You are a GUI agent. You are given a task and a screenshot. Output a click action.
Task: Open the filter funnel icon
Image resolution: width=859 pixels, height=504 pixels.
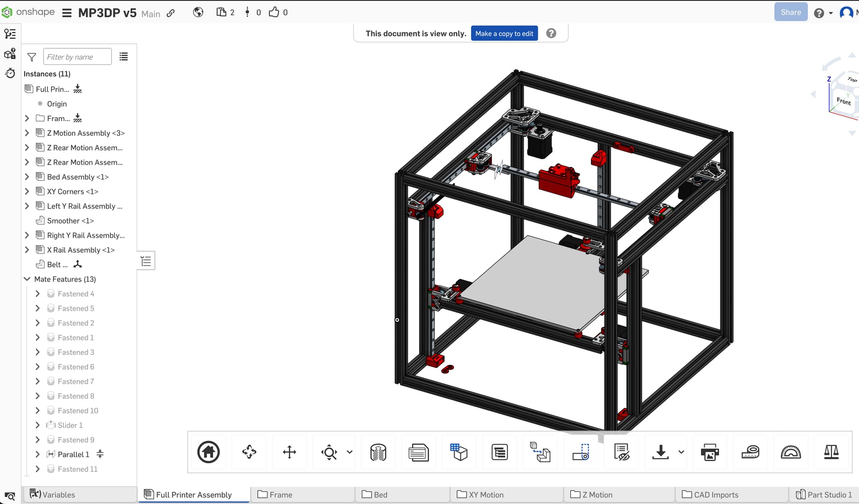pos(32,57)
